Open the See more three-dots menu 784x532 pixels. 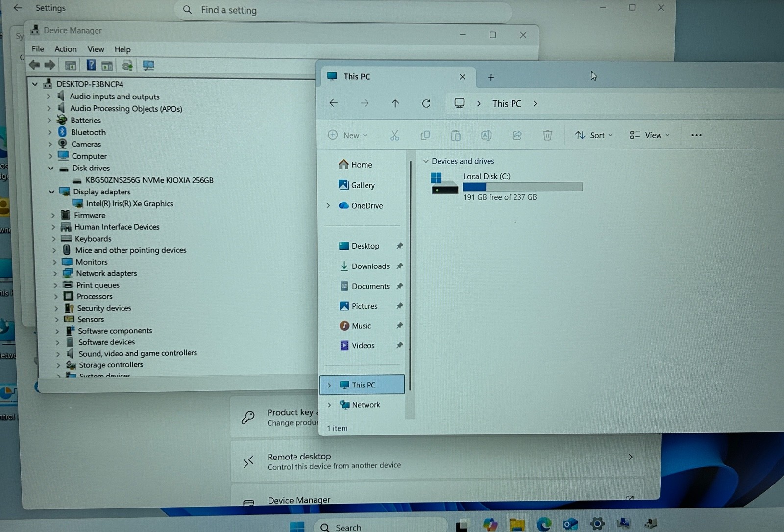696,135
